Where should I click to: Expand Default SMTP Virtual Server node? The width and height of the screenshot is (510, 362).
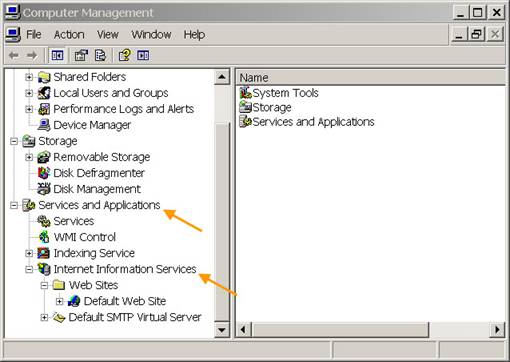point(44,317)
